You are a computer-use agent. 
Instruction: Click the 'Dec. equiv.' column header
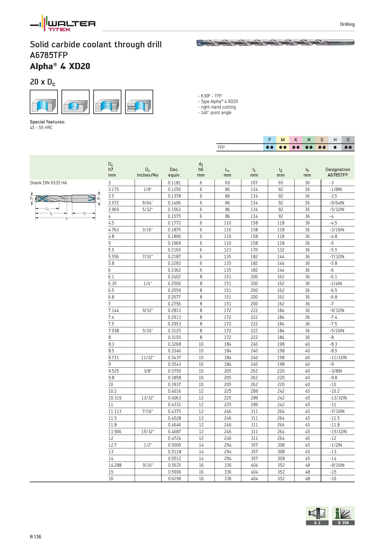(174, 172)
